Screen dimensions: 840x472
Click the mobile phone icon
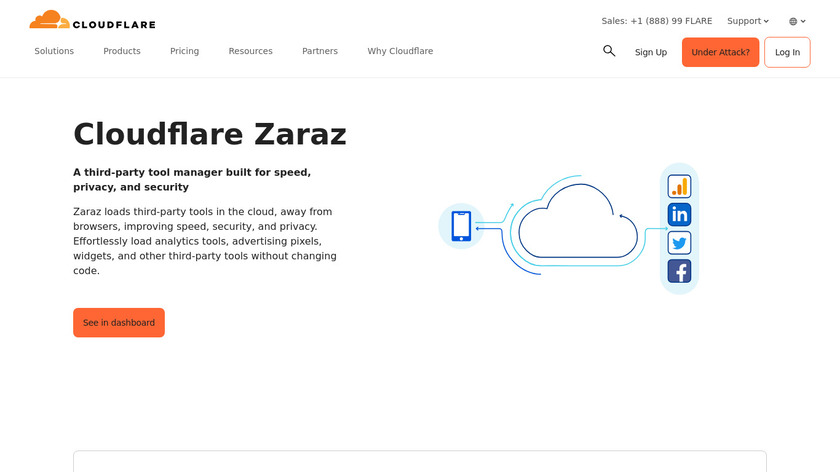pyautogui.click(x=461, y=226)
